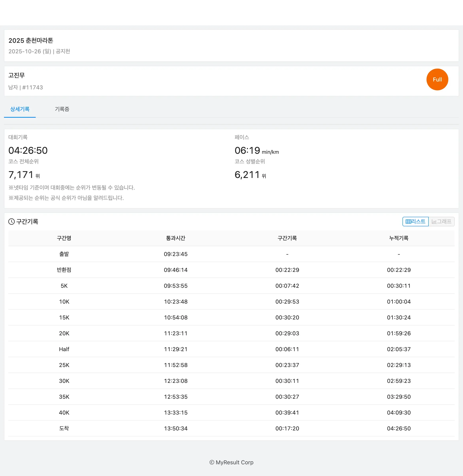Viewport: 463px width, 476px height.
Task: Select the 도착 row in the table
Action: [x=64, y=428]
